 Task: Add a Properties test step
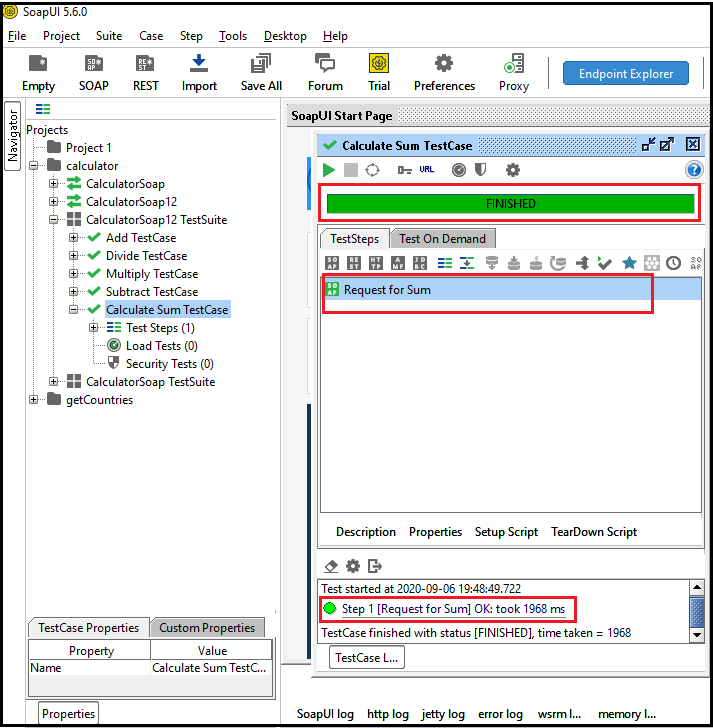[445, 263]
